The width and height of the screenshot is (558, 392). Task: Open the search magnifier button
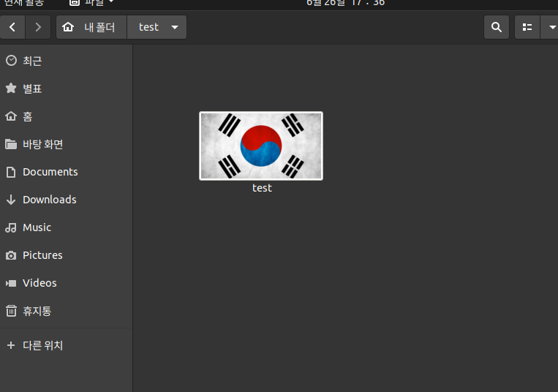pos(497,27)
